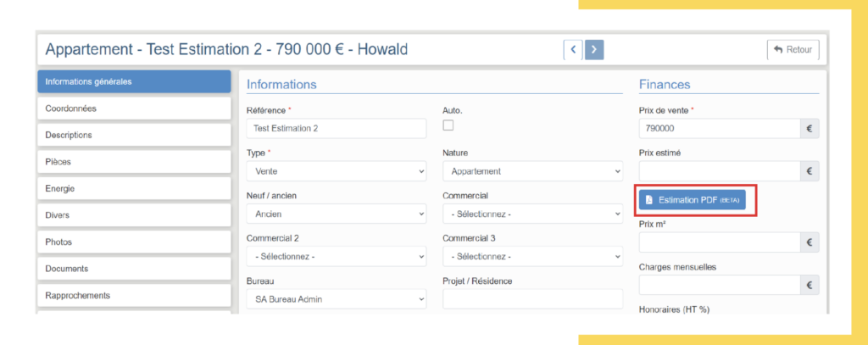868x345 pixels.
Task: Open the Commercial 2 dropdown
Action: tap(336, 256)
